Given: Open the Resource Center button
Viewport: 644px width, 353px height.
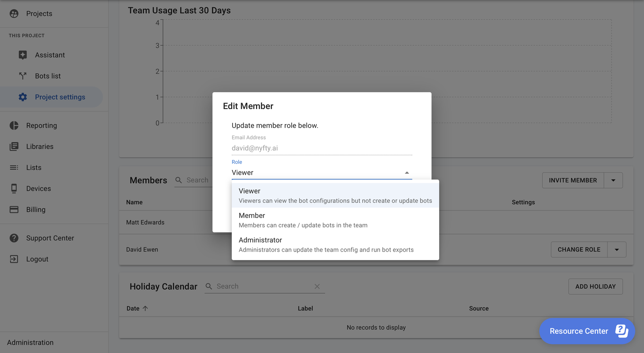Looking at the screenshot, I should click(x=587, y=331).
